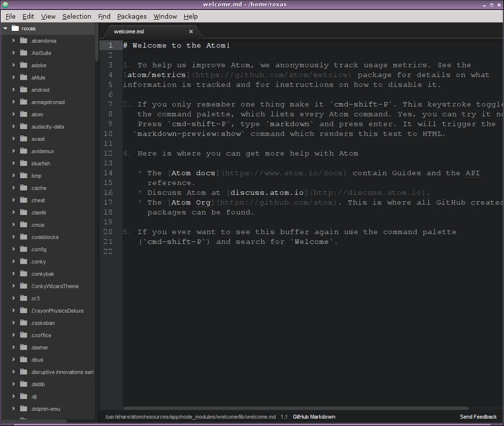504x426 pixels.
Task: Click the Send Feedback link
Action: point(478,417)
